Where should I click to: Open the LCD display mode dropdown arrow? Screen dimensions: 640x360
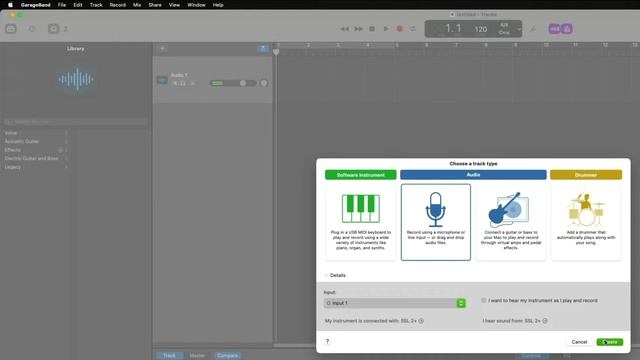519,29
